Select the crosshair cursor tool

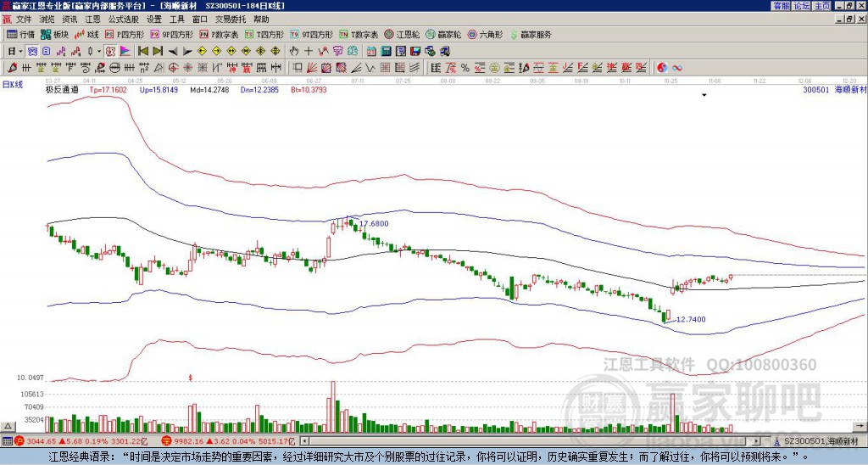click(x=309, y=51)
